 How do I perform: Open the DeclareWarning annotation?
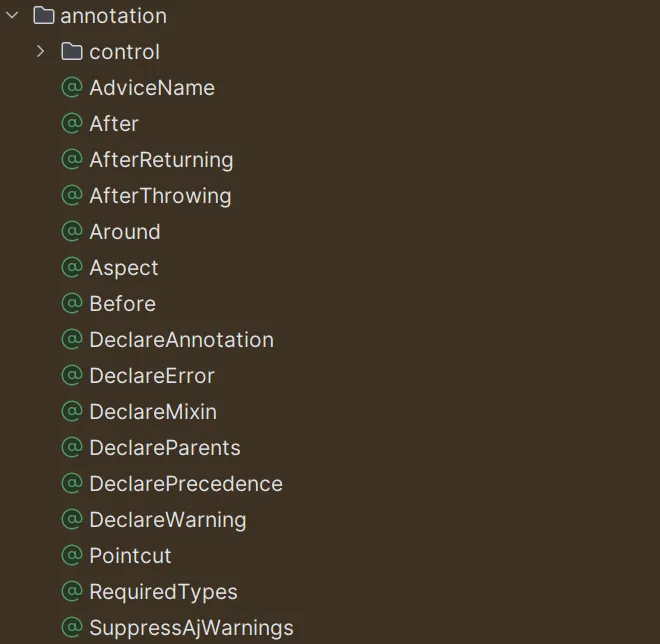pos(168,520)
